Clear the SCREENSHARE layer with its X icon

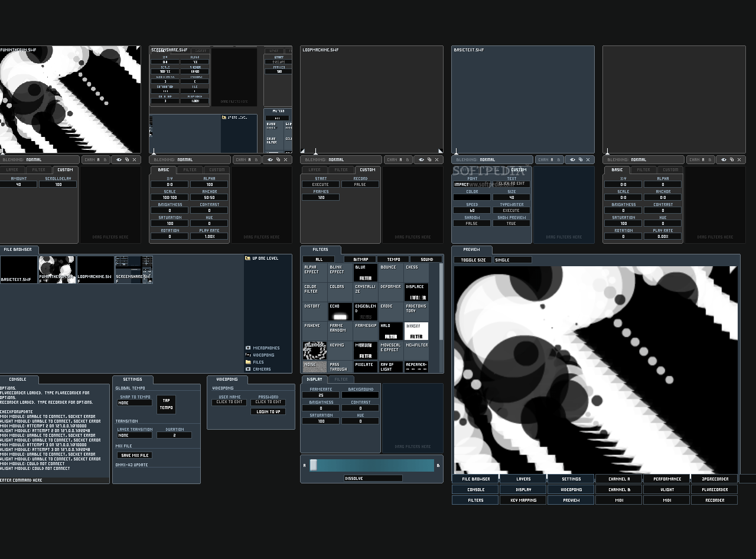(x=285, y=159)
